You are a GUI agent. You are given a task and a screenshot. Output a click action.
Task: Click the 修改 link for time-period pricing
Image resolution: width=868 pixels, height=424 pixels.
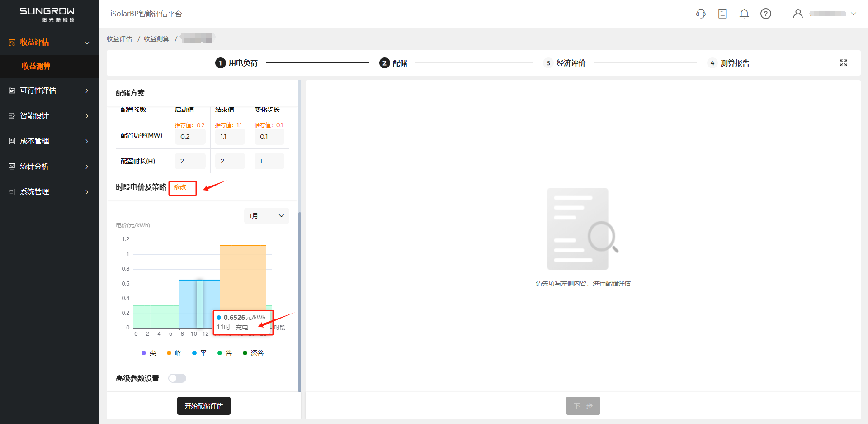[x=180, y=187]
